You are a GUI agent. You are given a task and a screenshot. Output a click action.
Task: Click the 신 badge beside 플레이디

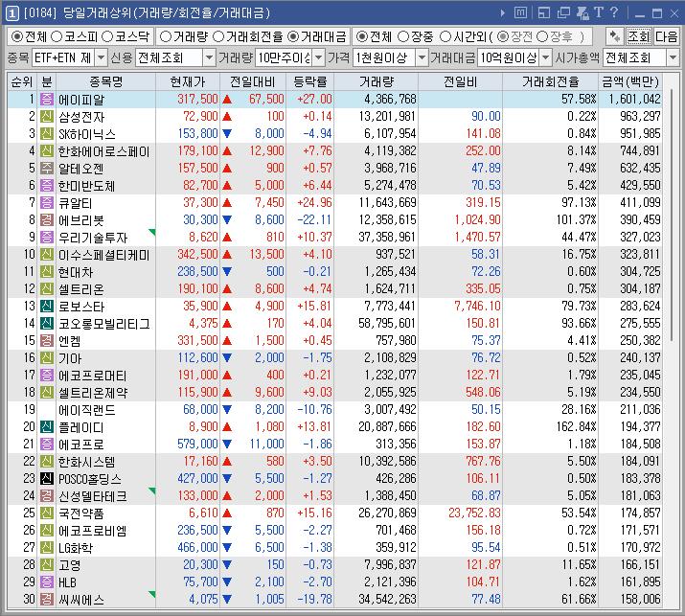coord(47,427)
